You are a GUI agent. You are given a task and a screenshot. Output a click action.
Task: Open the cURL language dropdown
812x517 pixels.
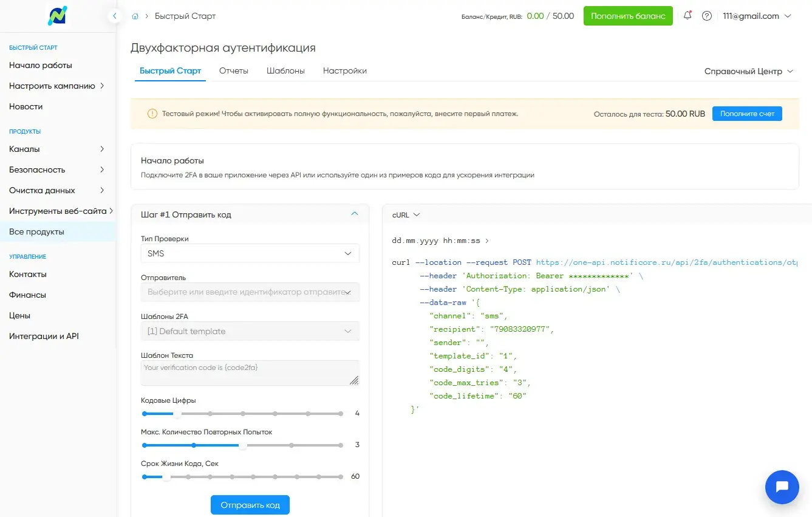[406, 215]
